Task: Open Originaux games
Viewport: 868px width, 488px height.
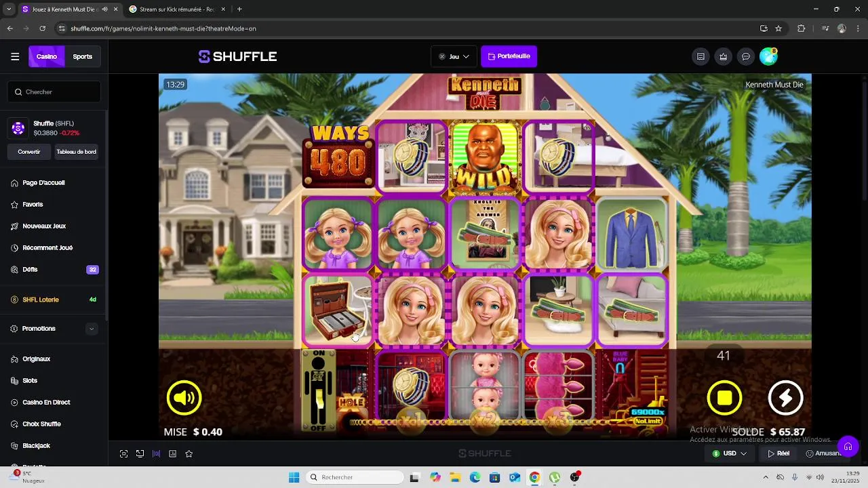Action: point(37,359)
